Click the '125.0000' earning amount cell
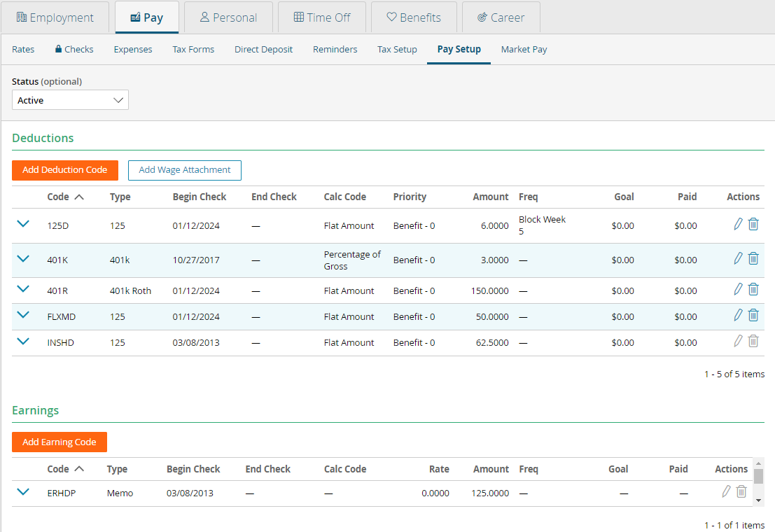Viewport: 775px width, 532px height. (490, 493)
